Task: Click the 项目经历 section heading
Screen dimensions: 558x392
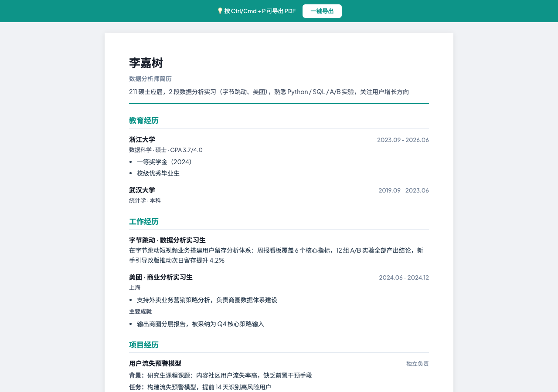Action: coord(144,345)
